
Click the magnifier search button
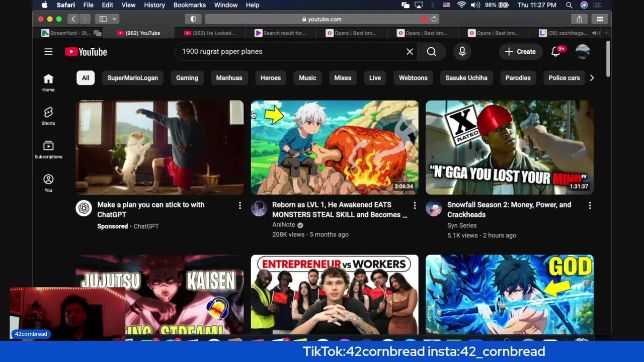pyautogui.click(x=432, y=51)
